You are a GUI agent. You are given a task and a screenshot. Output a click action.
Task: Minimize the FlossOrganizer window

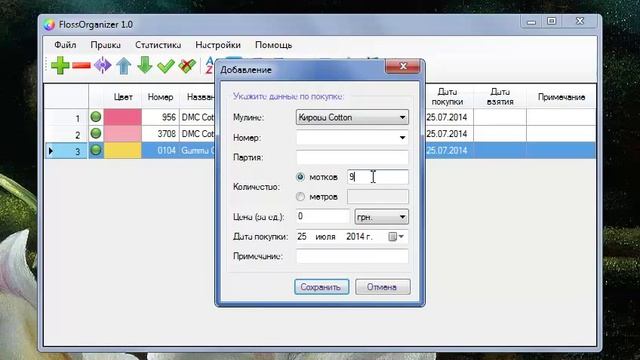[531, 21]
